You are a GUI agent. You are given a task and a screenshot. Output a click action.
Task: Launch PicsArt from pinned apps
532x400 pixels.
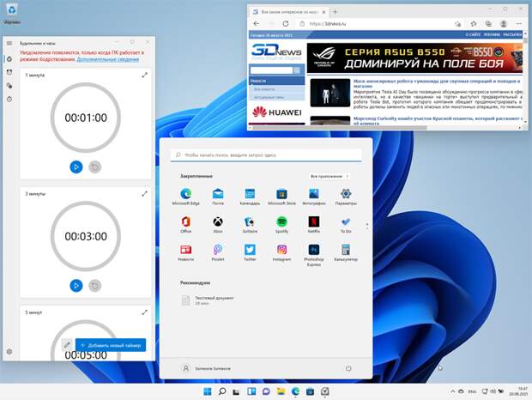218,252
